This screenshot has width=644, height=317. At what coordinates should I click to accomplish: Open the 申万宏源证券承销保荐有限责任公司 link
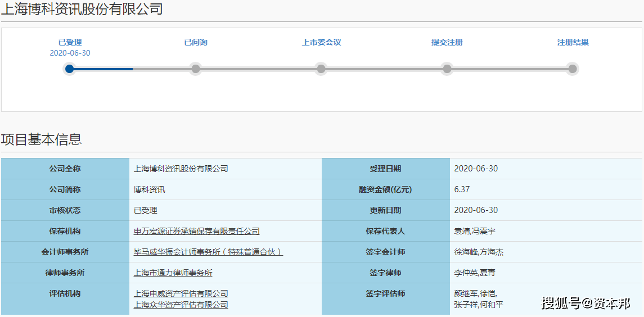pos(197,231)
